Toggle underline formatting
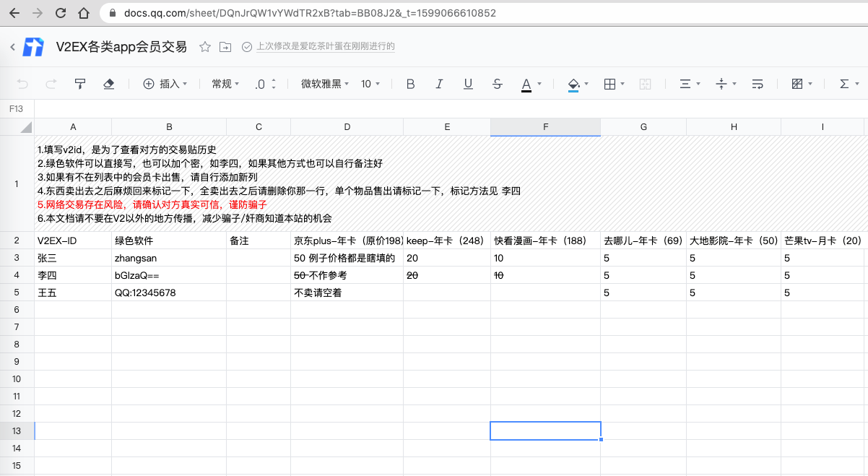868x476 pixels. [x=468, y=85]
